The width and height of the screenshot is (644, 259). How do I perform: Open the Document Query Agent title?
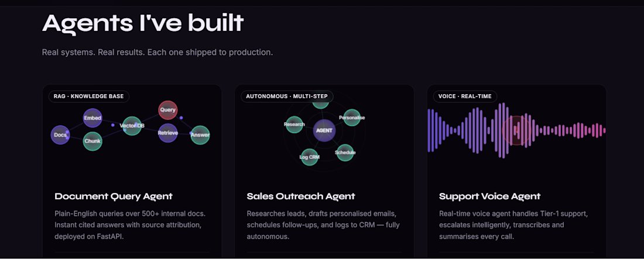[114, 196]
